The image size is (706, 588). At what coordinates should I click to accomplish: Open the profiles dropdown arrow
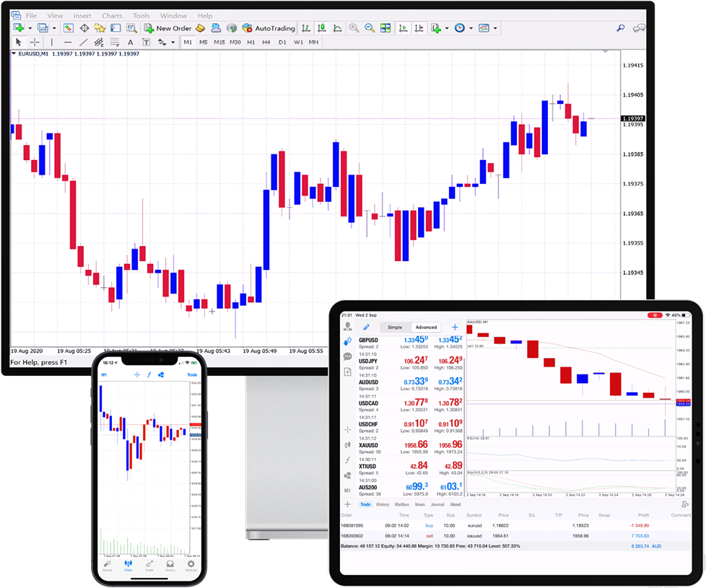[53, 28]
